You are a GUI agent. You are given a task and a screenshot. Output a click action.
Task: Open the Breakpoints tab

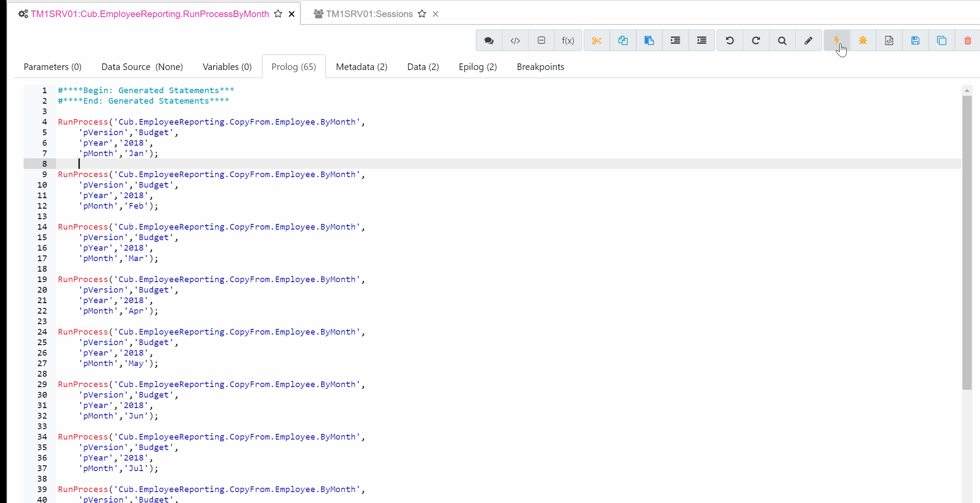[x=540, y=67]
